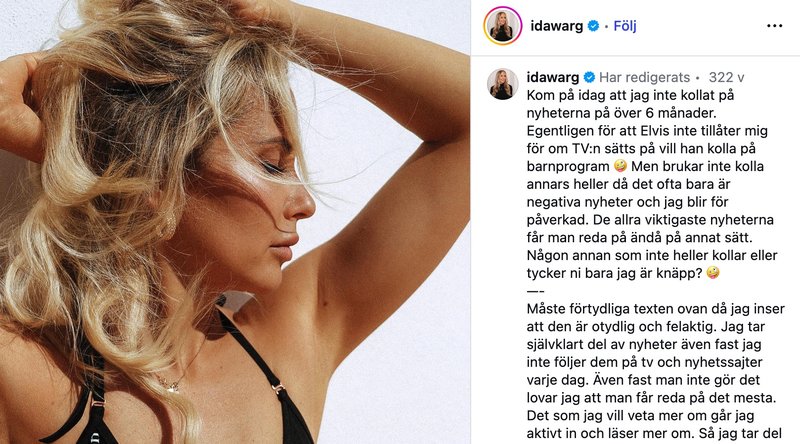Click the black bikini strap in the photo

click(x=255, y=355)
